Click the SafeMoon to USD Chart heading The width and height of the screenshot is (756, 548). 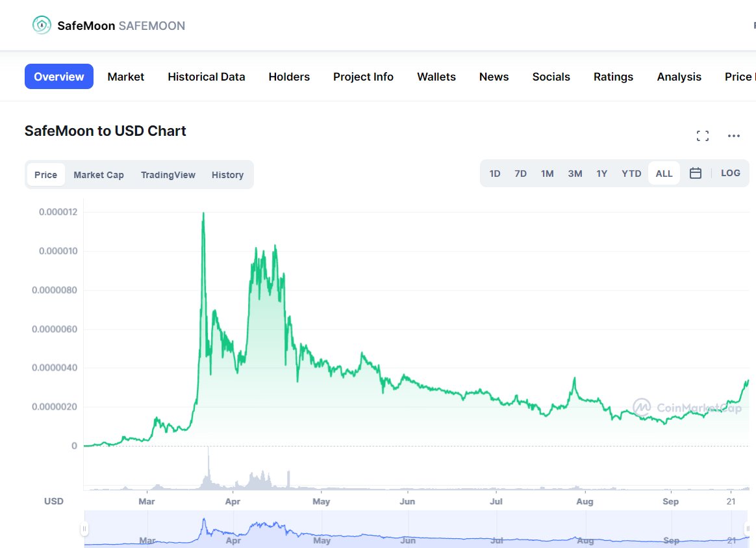point(105,131)
